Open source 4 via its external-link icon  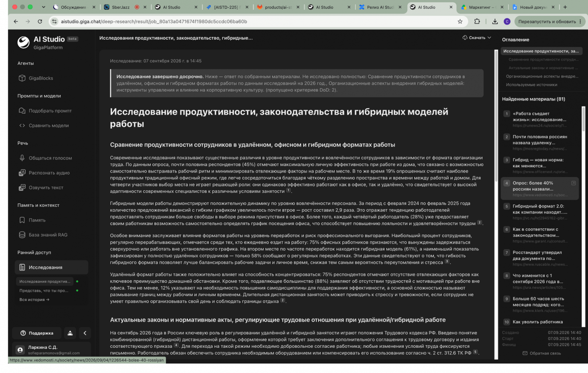[573, 183]
